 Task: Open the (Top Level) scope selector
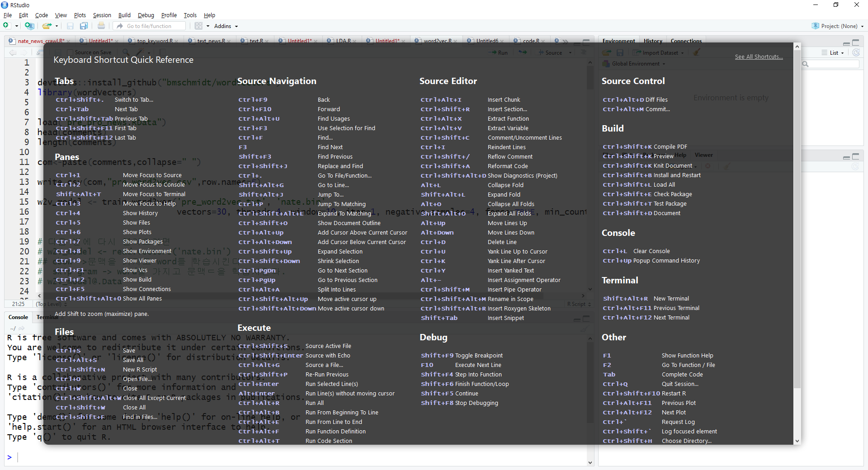[x=51, y=304]
